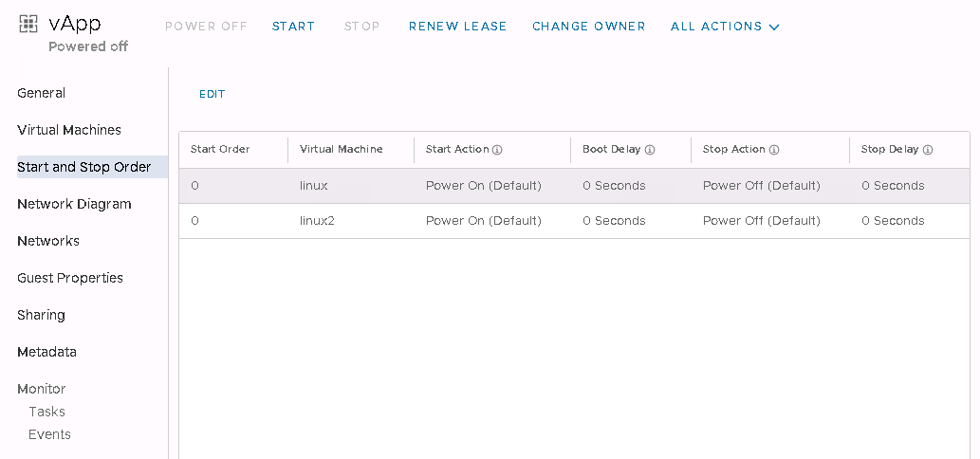This screenshot has width=980, height=459.
Task: Open Guest Properties page
Action: coord(70,278)
